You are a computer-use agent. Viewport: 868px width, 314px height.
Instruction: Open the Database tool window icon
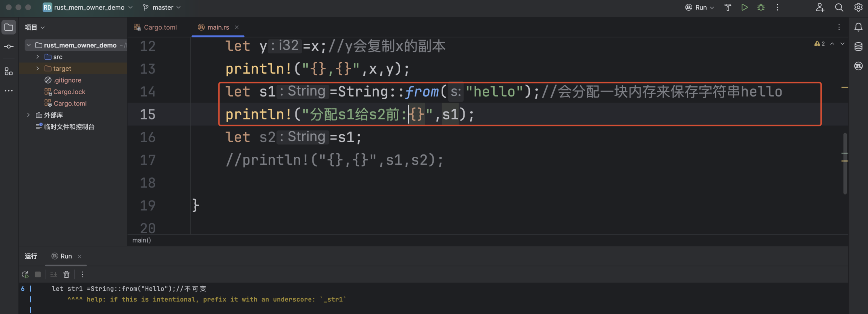pyautogui.click(x=858, y=46)
